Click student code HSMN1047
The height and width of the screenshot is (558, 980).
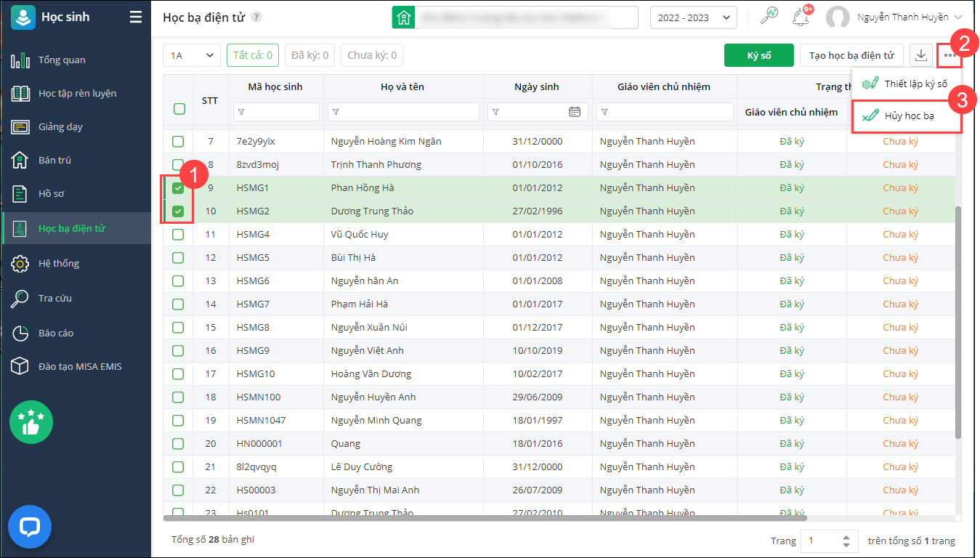[261, 420]
